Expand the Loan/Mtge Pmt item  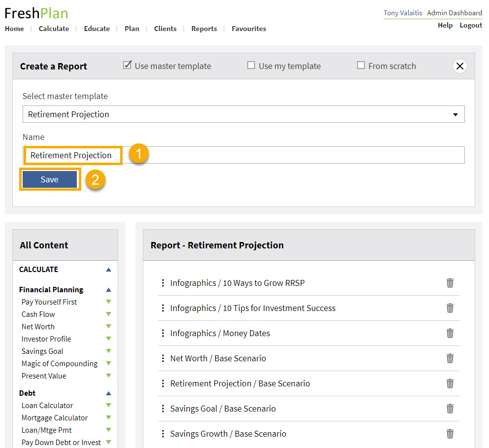pos(108,430)
